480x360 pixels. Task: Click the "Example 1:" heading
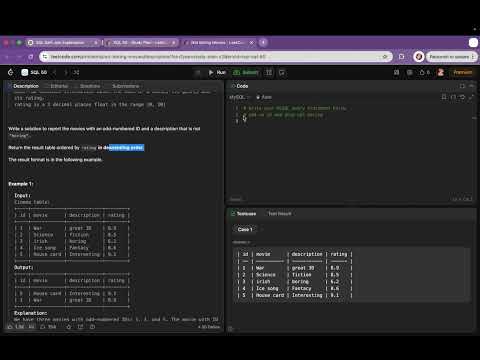(x=21, y=184)
